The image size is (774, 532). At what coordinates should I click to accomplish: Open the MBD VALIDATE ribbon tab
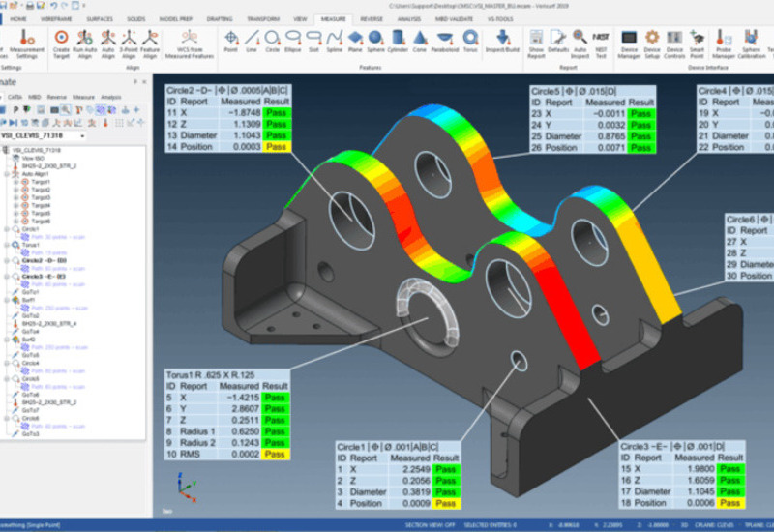454,18
